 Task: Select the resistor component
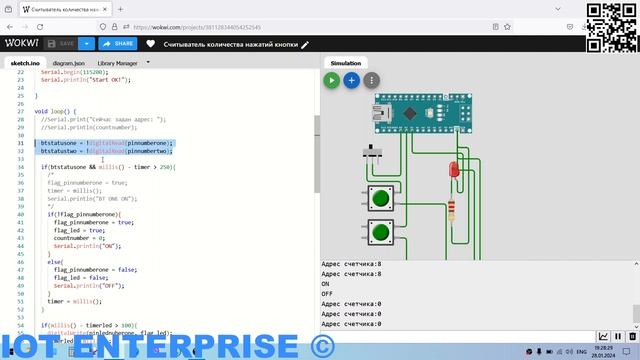pos(451,210)
